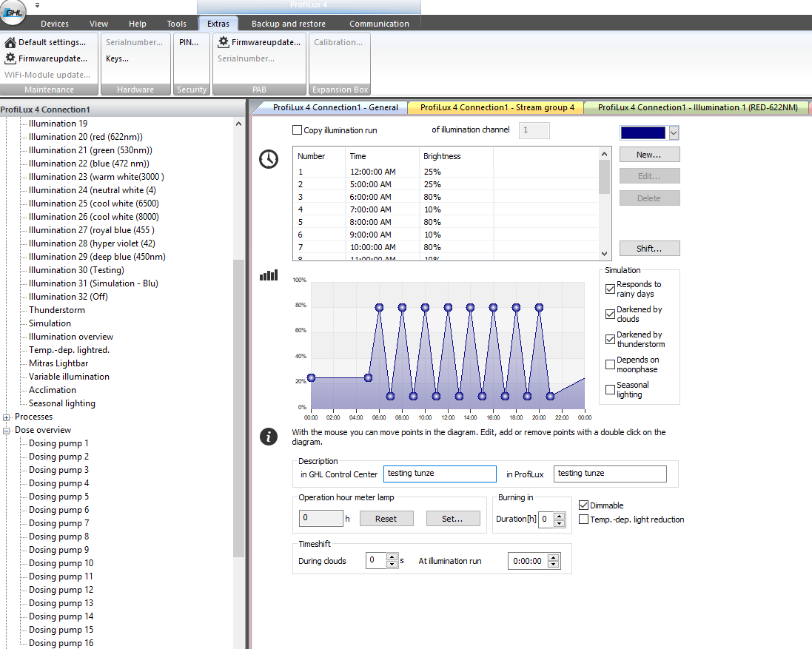The image size is (812, 649).
Task: Click the Shift... button
Action: (x=649, y=249)
